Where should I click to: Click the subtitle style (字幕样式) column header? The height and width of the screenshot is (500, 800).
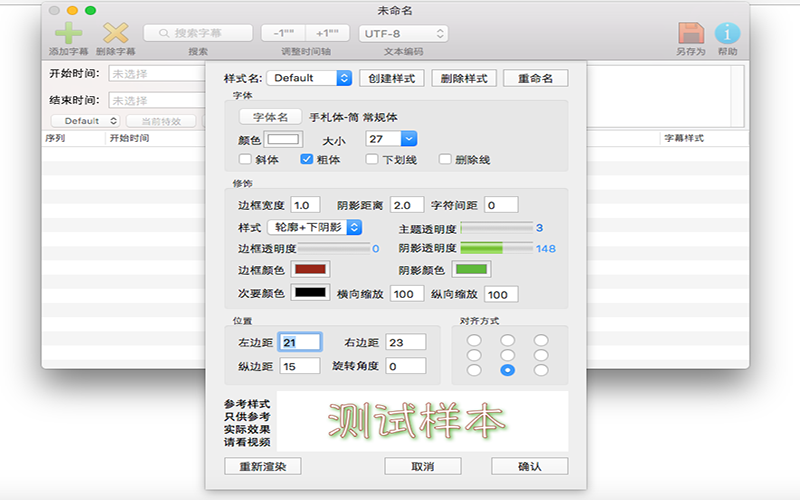684,138
